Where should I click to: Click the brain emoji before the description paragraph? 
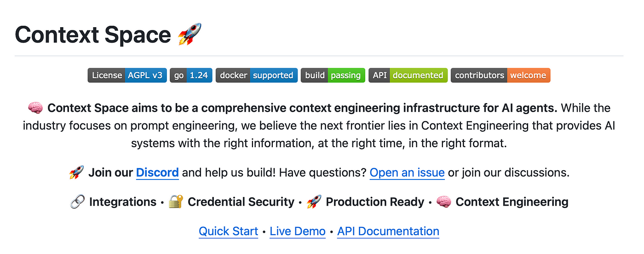pyautogui.click(x=35, y=108)
